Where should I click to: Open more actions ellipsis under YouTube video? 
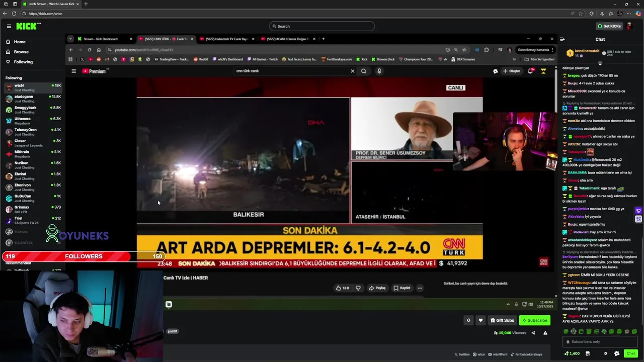pyautogui.click(x=420, y=288)
